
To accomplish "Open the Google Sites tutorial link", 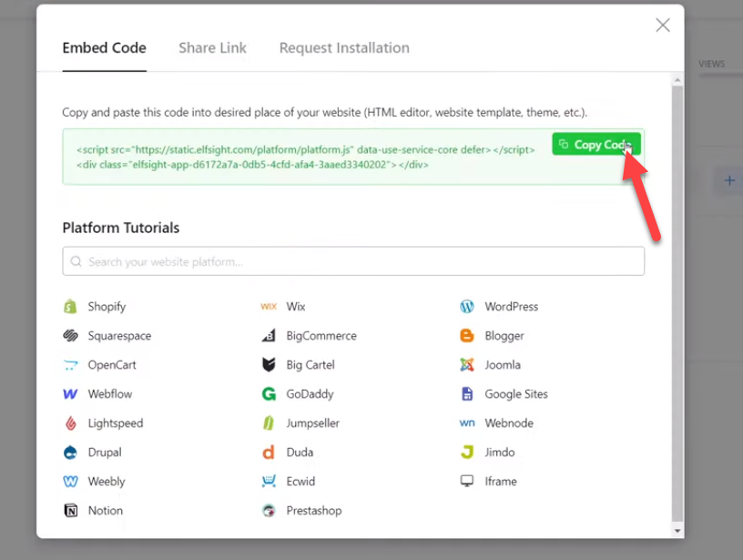I will click(516, 394).
